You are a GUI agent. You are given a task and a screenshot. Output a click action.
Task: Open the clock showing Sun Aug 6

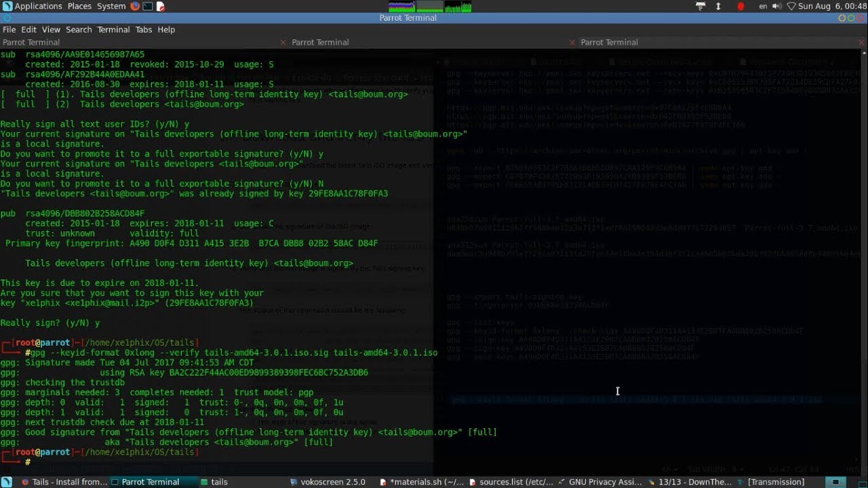(x=833, y=6)
